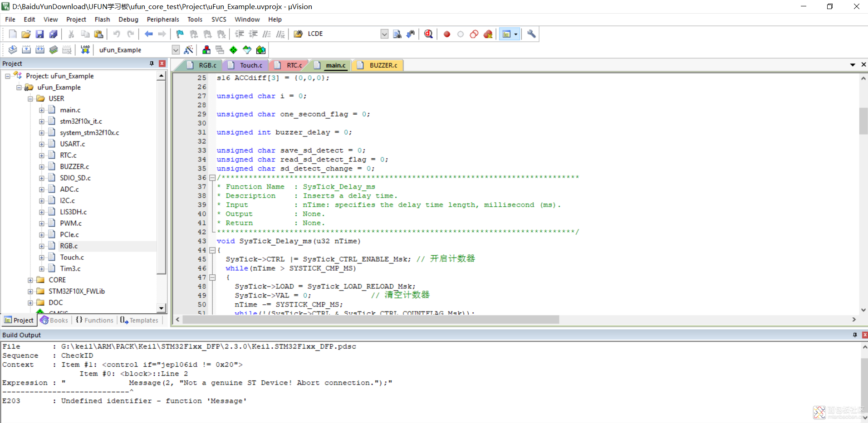
Task: Switch to the Touch.c editor tab
Action: (x=246, y=65)
